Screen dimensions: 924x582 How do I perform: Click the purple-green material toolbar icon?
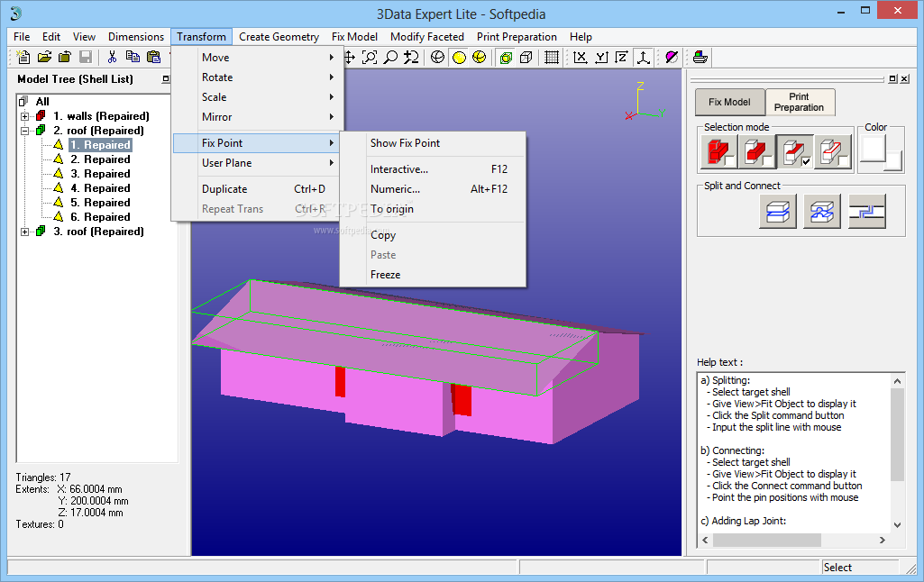[x=672, y=57]
